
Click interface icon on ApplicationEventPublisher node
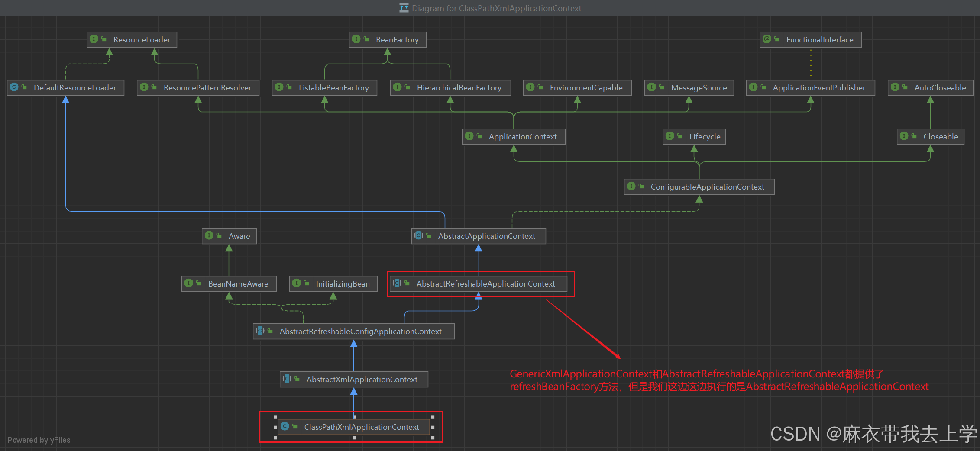pos(754,87)
